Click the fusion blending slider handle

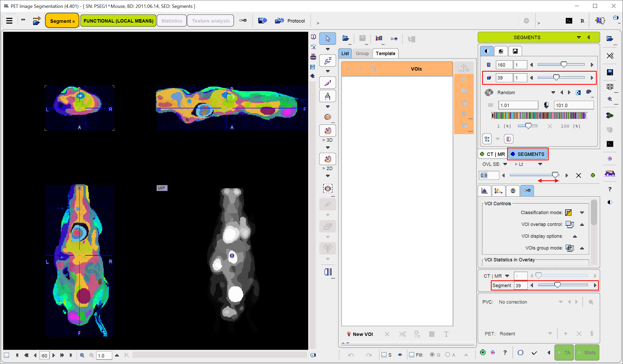click(555, 175)
